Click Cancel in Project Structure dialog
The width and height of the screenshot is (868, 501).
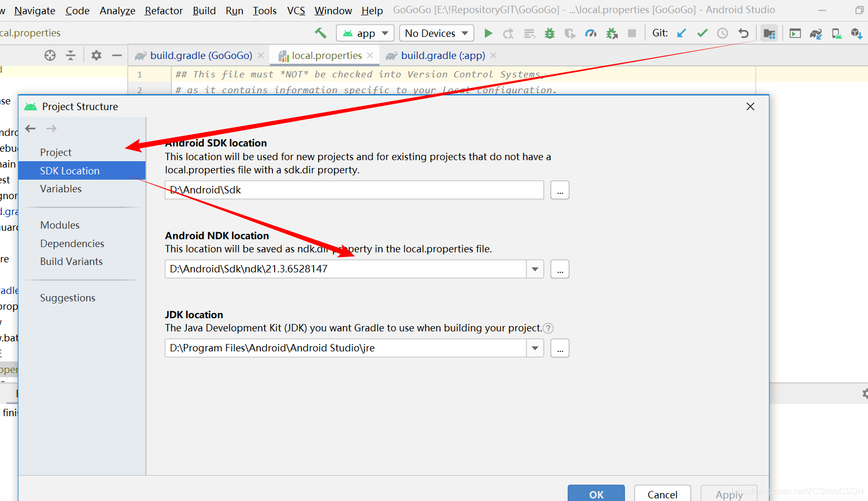coord(662,494)
